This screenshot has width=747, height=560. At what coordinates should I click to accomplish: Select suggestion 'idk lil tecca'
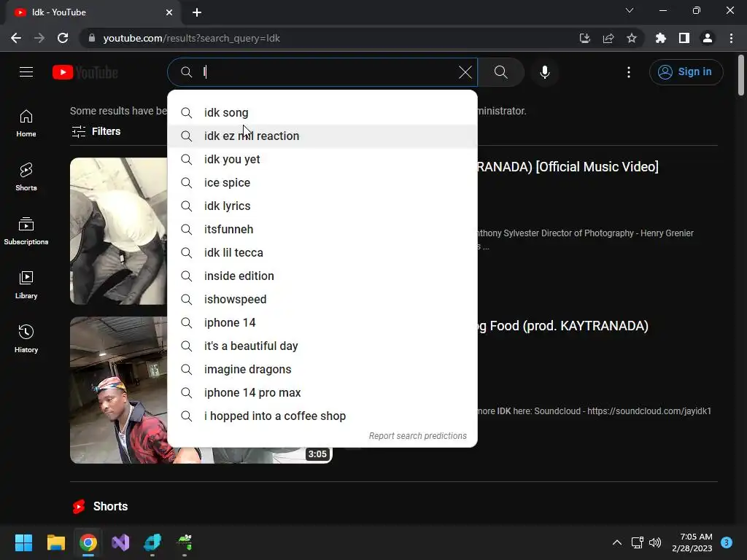coord(322,253)
